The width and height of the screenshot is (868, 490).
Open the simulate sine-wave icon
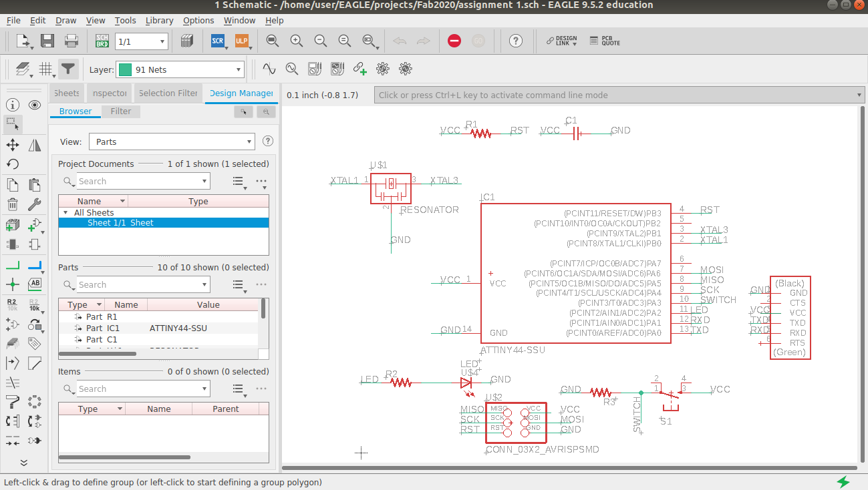pos(269,69)
